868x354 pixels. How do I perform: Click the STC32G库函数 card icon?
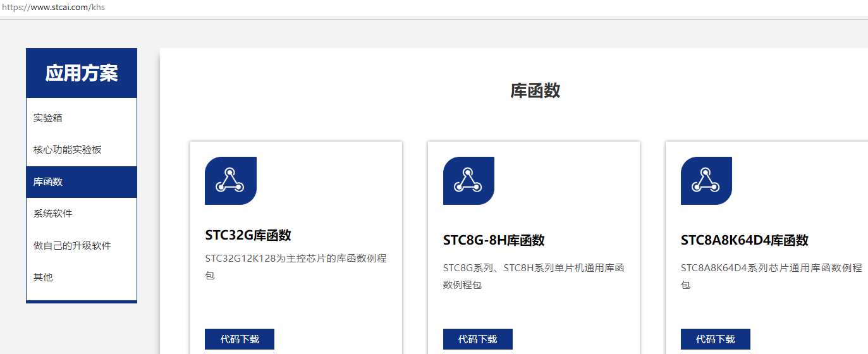click(231, 181)
